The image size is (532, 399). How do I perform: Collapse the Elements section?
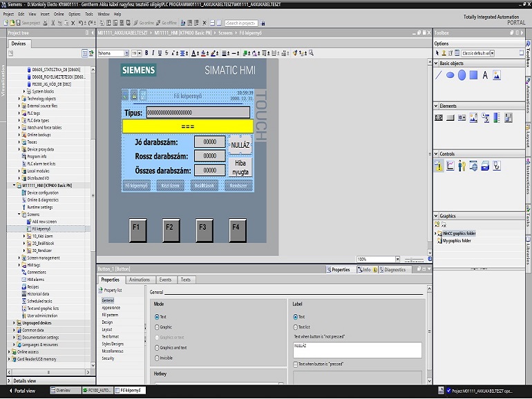437,106
